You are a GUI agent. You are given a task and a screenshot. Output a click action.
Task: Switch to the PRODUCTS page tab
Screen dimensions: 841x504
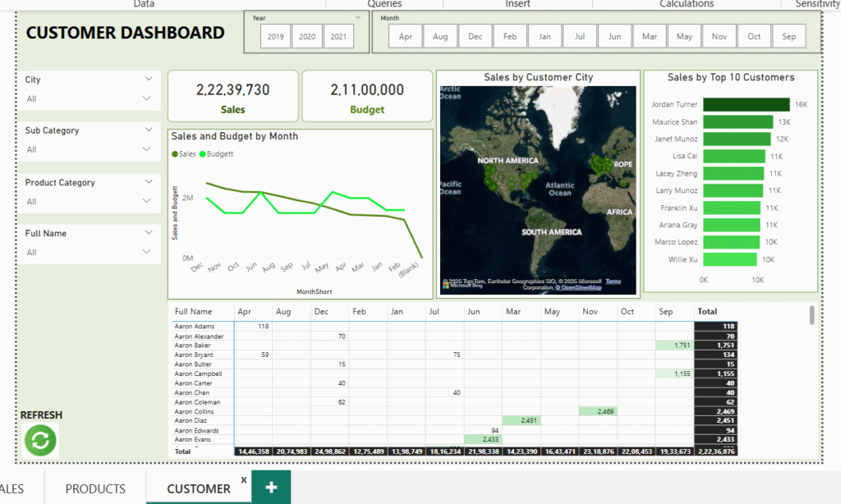pos(95,488)
